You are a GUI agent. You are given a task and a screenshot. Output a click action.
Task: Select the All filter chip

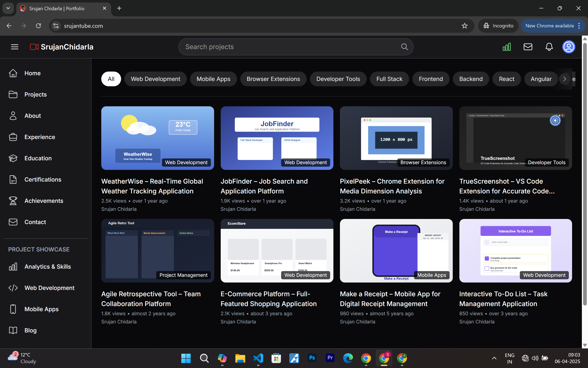pyautogui.click(x=111, y=79)
